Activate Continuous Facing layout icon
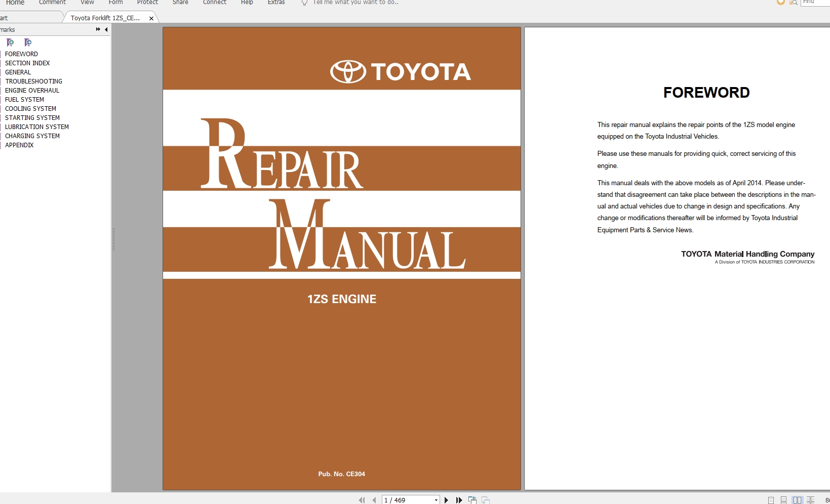The width and height of the screenshot is (830, 504). [x=811, y=500]
